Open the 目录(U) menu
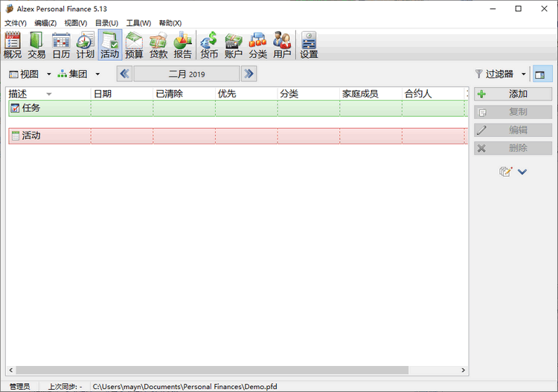This screenshot has width=558, height=392. (x=106, y=23)
